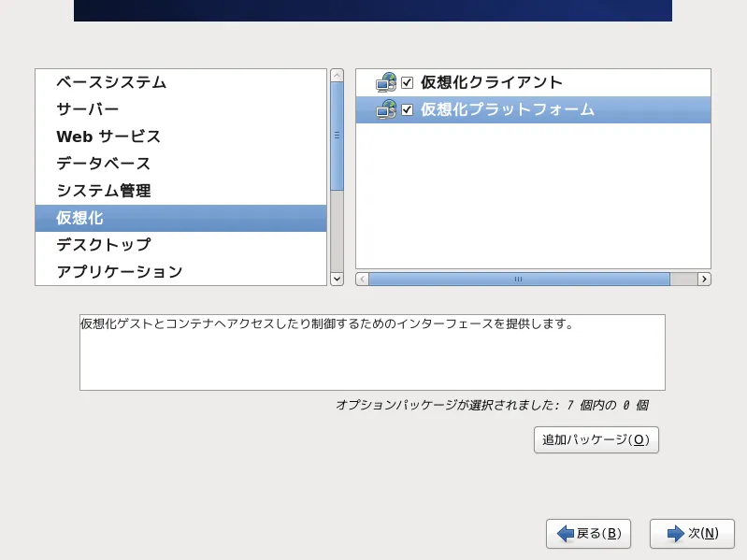This screenshot has height=560, width=747.
Task: Click the 仮想化クライアント row label
Action: coord(491,82)
